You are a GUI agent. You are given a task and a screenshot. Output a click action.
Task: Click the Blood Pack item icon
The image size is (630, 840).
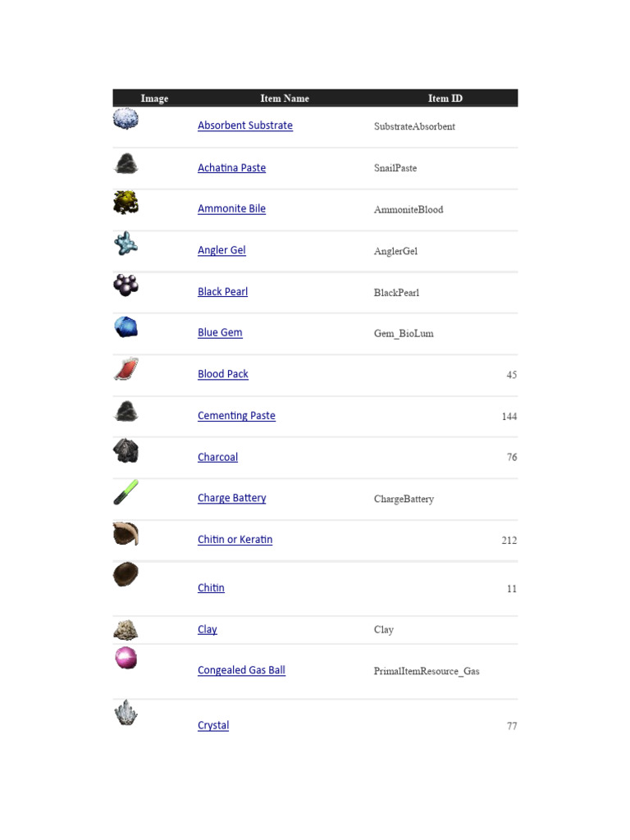126,368
